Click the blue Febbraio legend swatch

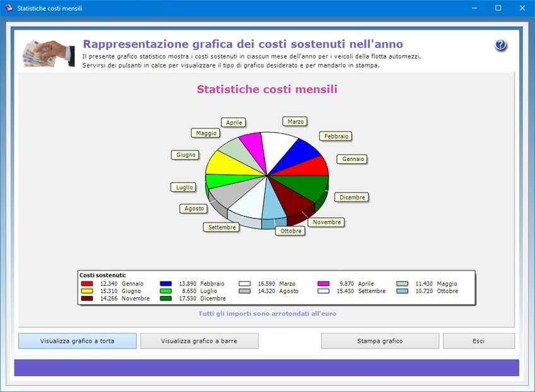(166, 284)
